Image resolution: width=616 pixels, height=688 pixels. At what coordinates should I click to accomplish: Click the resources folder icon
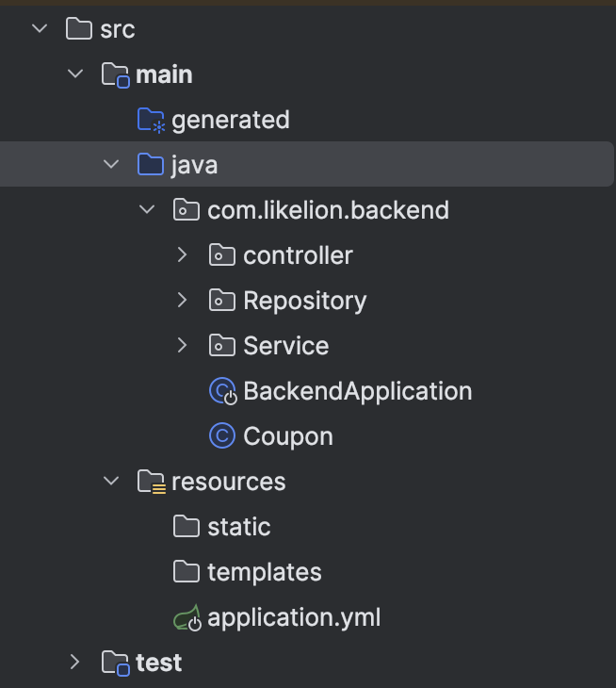[x=151, y=482]
